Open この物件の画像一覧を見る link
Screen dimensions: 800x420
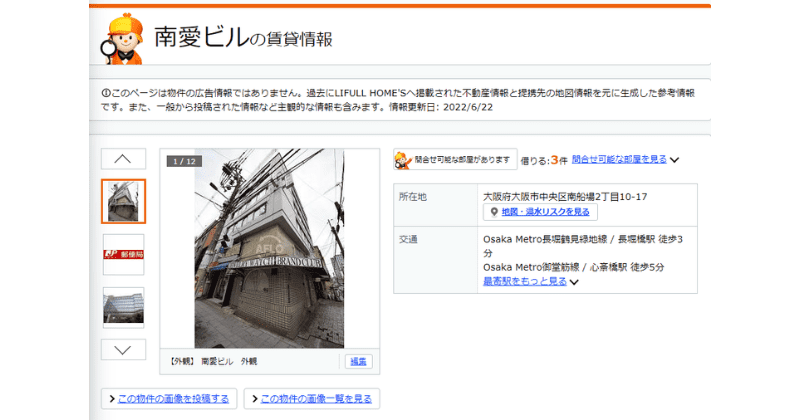[316, 399]
